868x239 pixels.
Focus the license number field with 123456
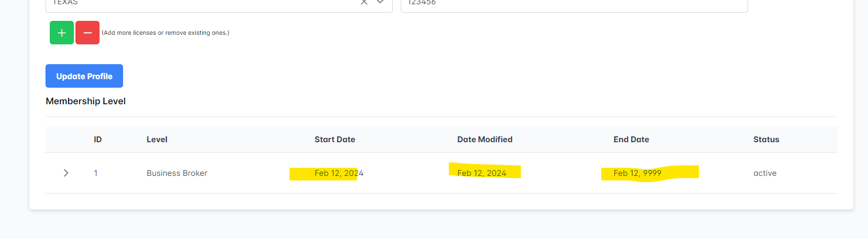point(574,3)
